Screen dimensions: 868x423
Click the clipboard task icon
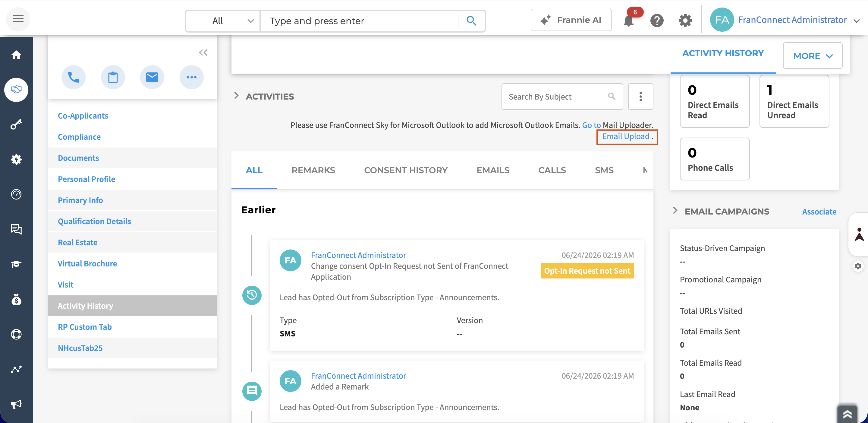[x=113, y=77]
